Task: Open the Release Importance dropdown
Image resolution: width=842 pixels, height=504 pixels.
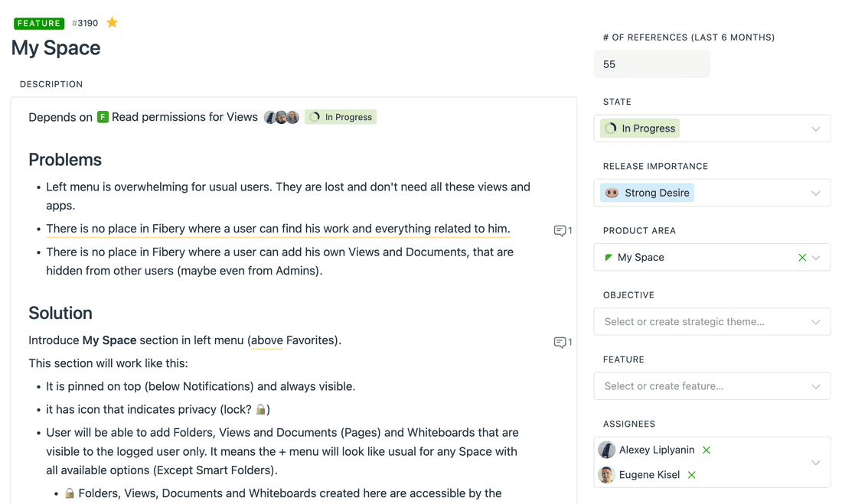Action: click(x=816, y=193)
